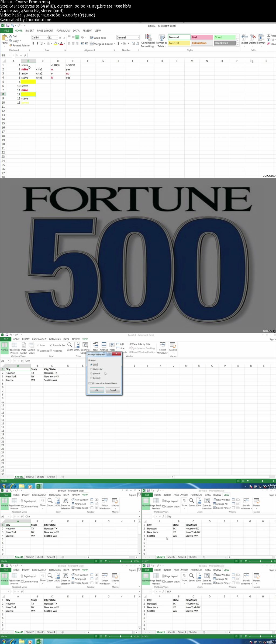Toggle Headings checkbox in Show group
The width and height of the screenshot is (276, 644).
[x=51, y=351]
